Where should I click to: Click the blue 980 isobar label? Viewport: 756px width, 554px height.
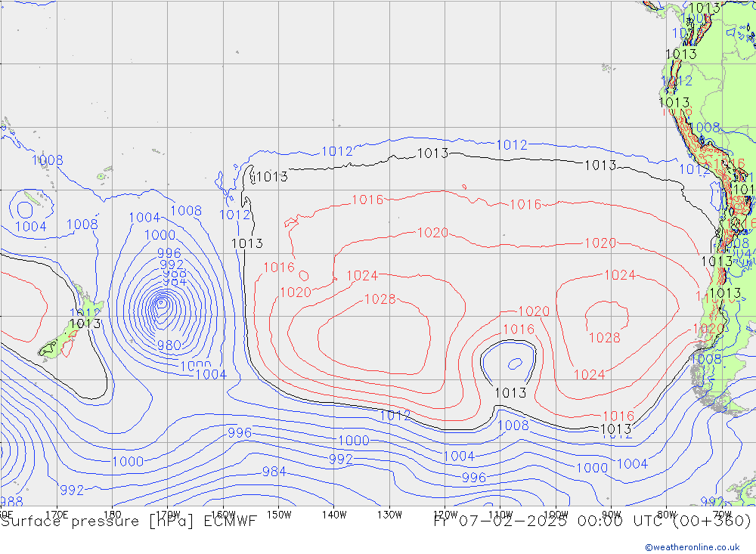(x=169, y=345)
